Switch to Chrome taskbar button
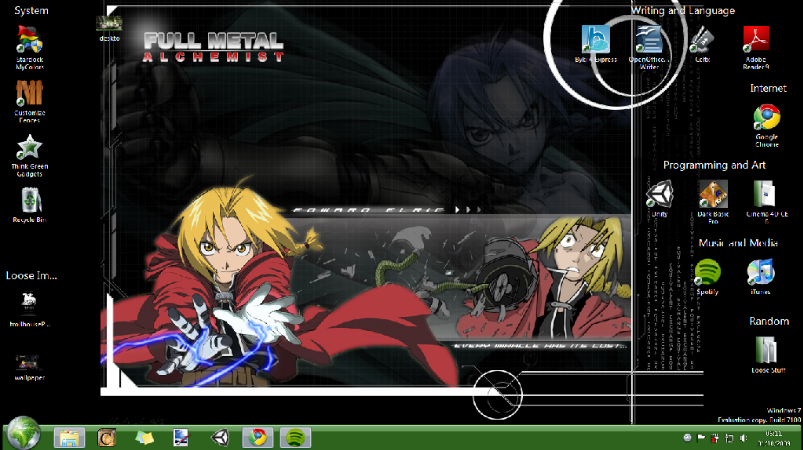This screenshot has width=803, height=450. point(258,438)
